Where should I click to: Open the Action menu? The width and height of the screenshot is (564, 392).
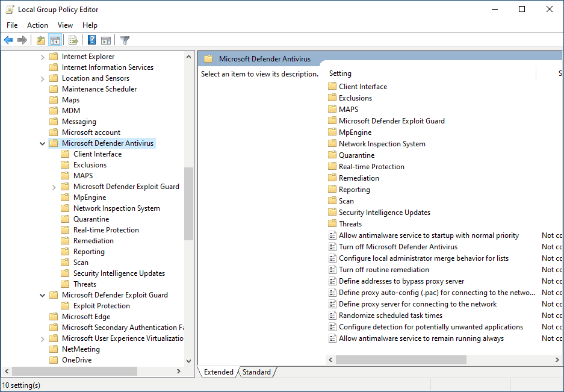coord(37,25)
